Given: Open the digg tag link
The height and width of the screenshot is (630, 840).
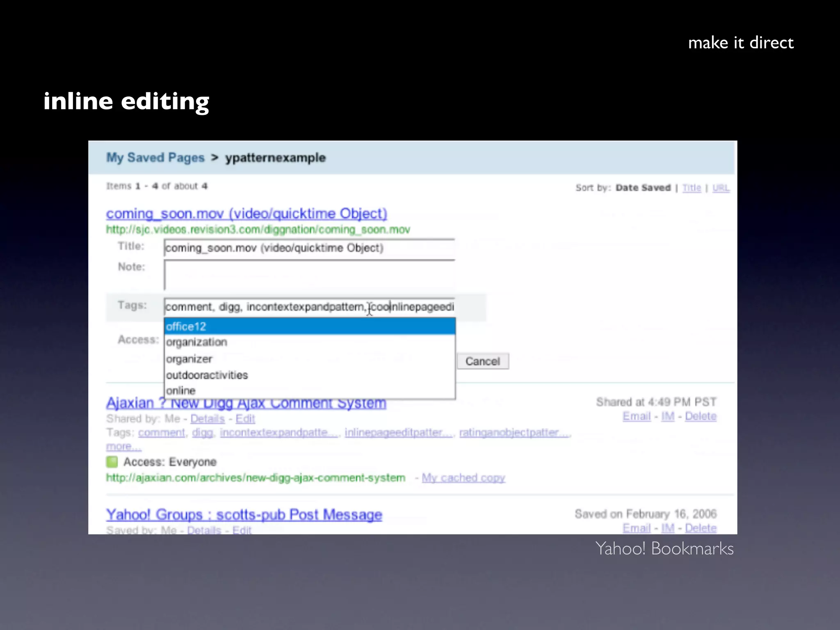Looking at the screenshot, I should (x=203, y=433).
